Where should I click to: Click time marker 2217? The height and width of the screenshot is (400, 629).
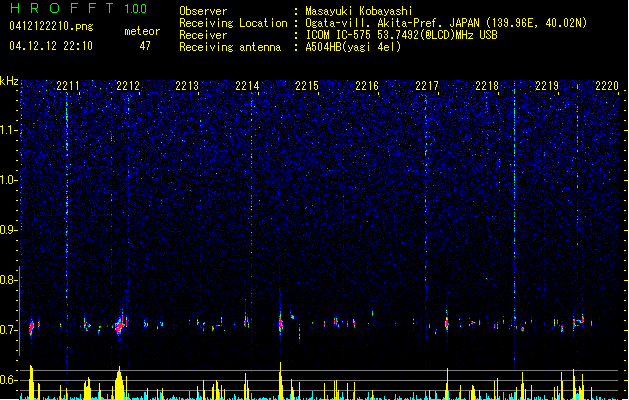coord(427,86)
